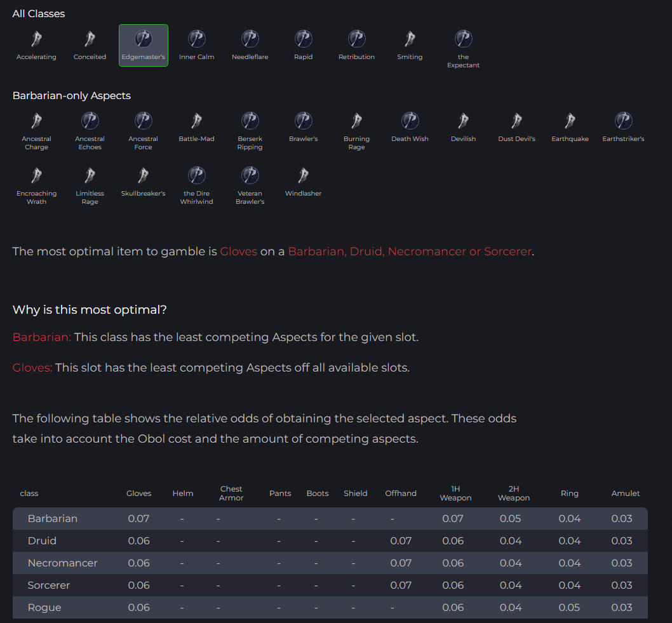Image resolution: width=672 pixels, height=623 pixels.
Task: Select the Accelerating aspect icon
Action: click(x=36, y=39)
